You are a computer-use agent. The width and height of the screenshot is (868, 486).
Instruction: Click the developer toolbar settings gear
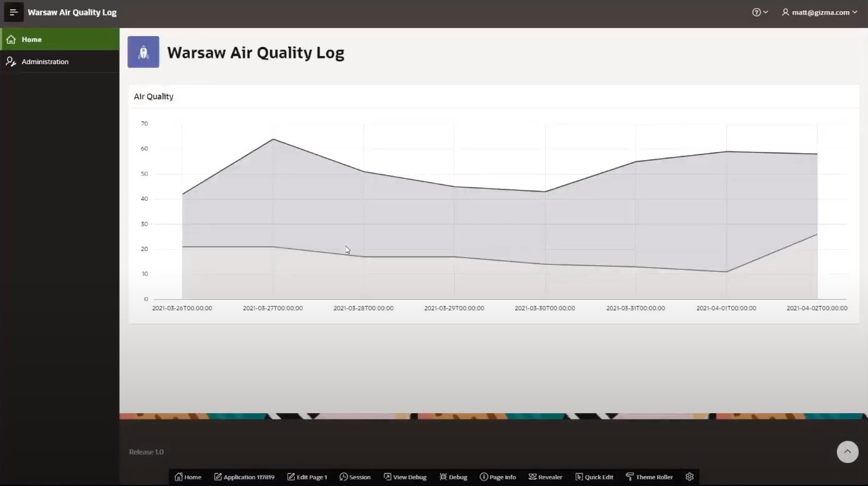[690, 477]
